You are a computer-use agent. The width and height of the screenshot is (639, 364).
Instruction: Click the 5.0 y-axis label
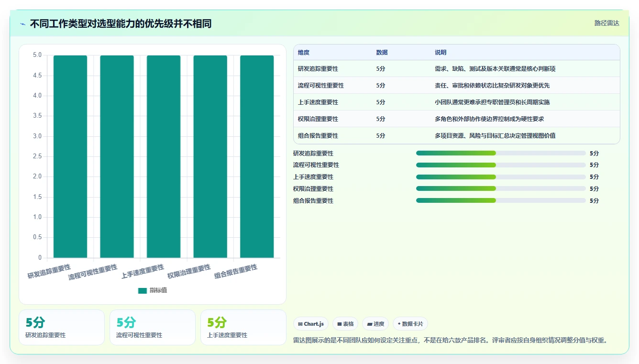[x=37, y=55]
